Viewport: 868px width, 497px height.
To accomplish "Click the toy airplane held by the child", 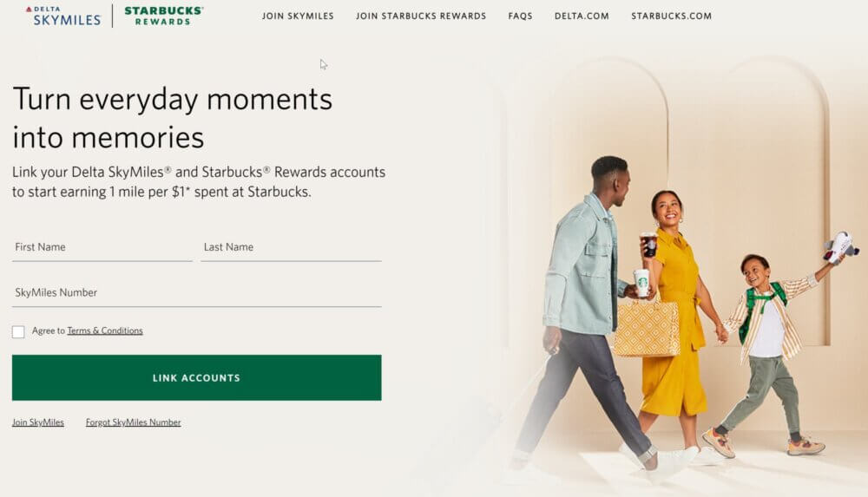I will click(x=840, y=247).
